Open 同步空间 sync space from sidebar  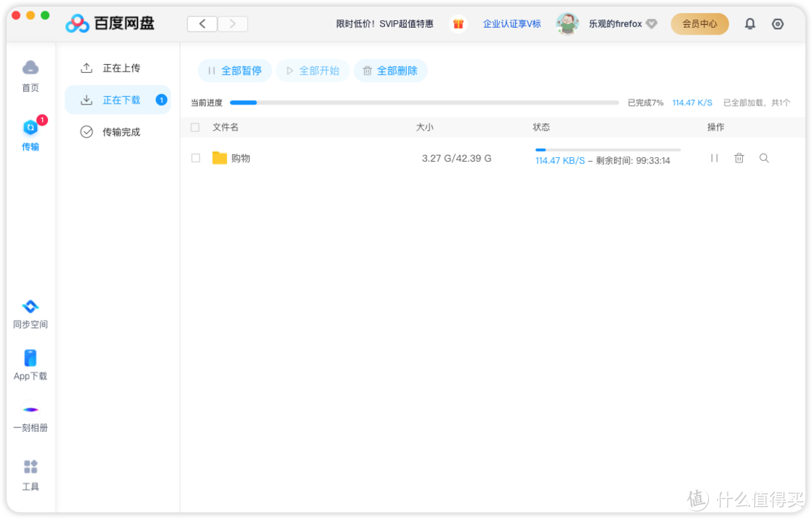point(30,313)
